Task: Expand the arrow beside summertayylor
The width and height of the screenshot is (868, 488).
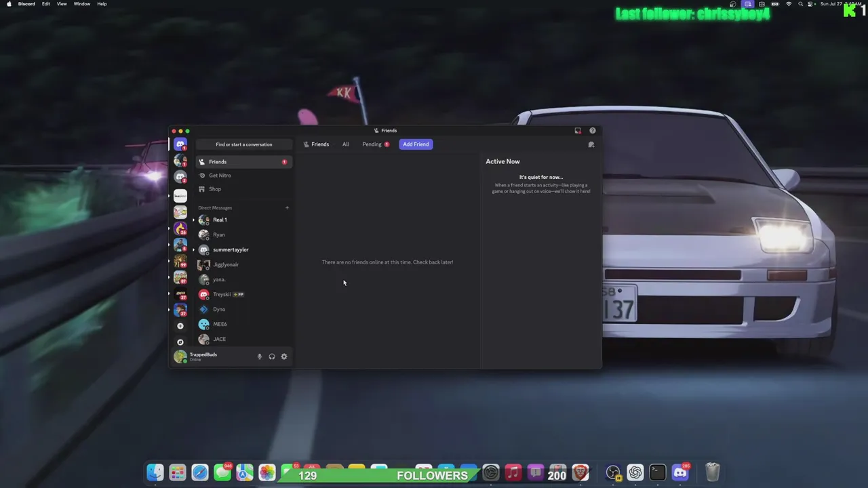Action: (193, 249)
